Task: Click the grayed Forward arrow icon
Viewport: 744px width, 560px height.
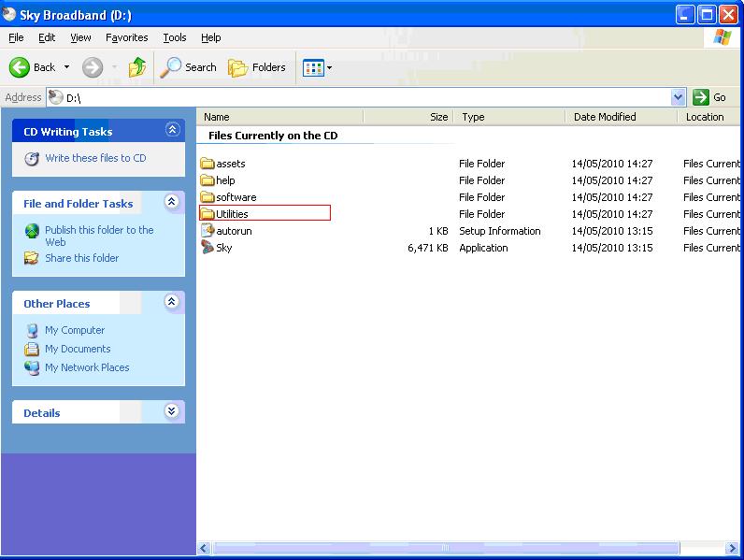Action: tap(92, 67)
